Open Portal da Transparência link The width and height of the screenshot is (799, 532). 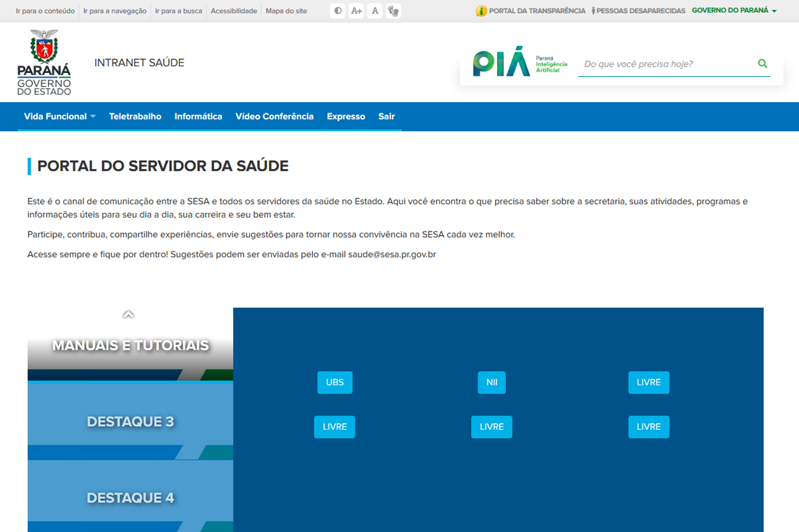point(537,11)
